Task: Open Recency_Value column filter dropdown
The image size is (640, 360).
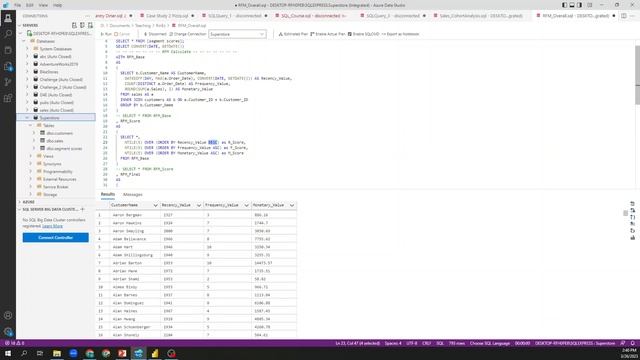Action: point(198,205)
